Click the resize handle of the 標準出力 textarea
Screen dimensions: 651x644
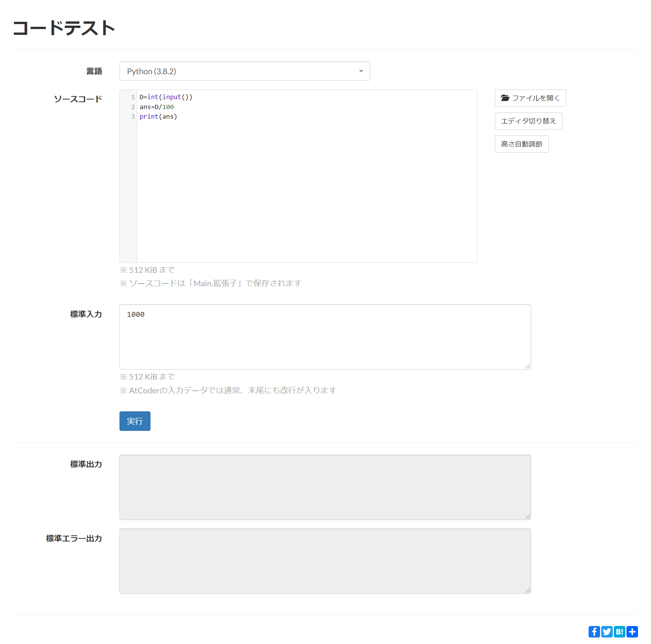coord(528,517)
